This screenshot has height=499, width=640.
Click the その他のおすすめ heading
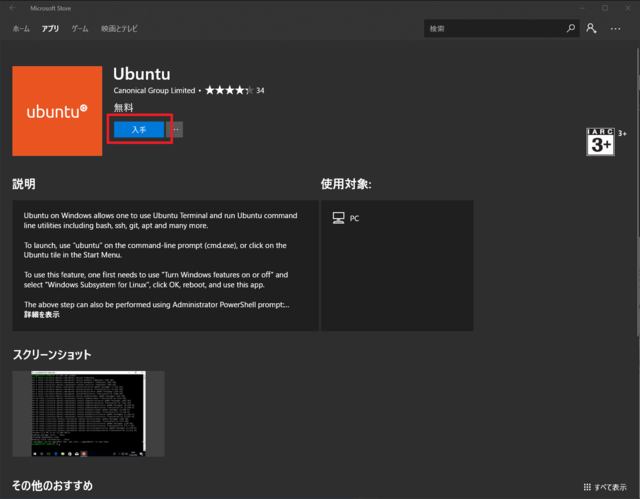click(52, 486)
